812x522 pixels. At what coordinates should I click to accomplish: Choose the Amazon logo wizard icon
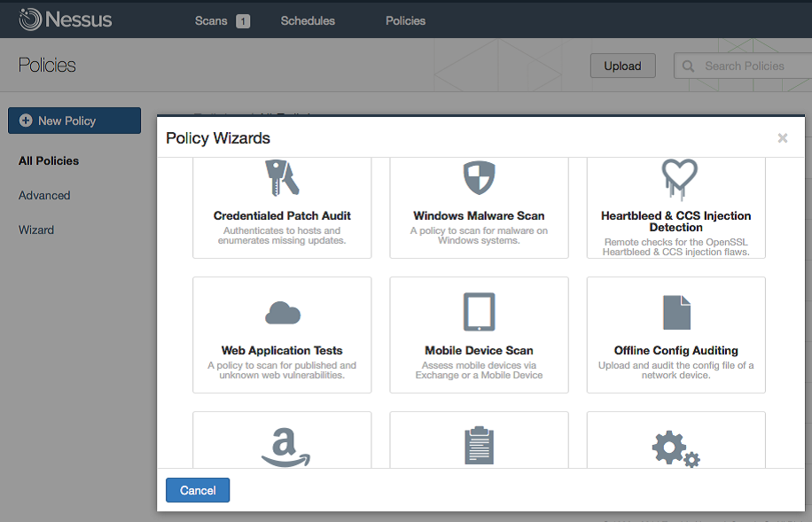point(285,447)
